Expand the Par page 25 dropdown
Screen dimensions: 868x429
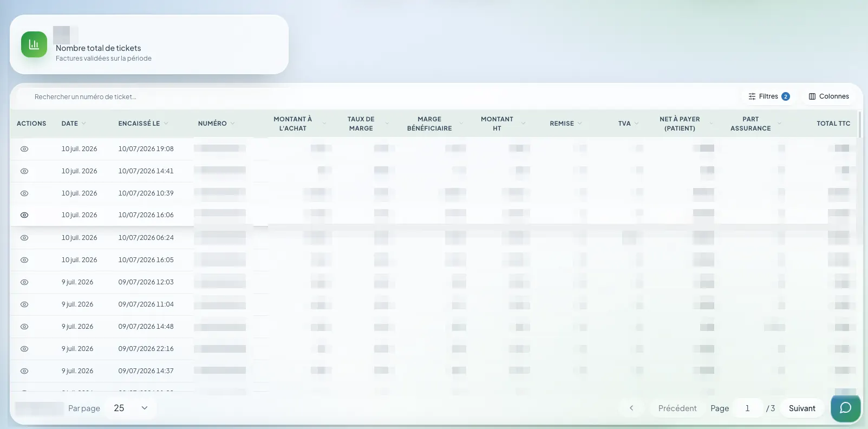pyautogui.click(x=130, y=408)
